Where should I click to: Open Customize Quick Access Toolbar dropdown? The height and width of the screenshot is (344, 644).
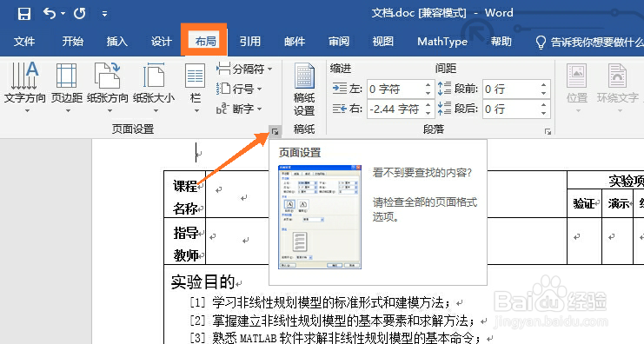105,15
